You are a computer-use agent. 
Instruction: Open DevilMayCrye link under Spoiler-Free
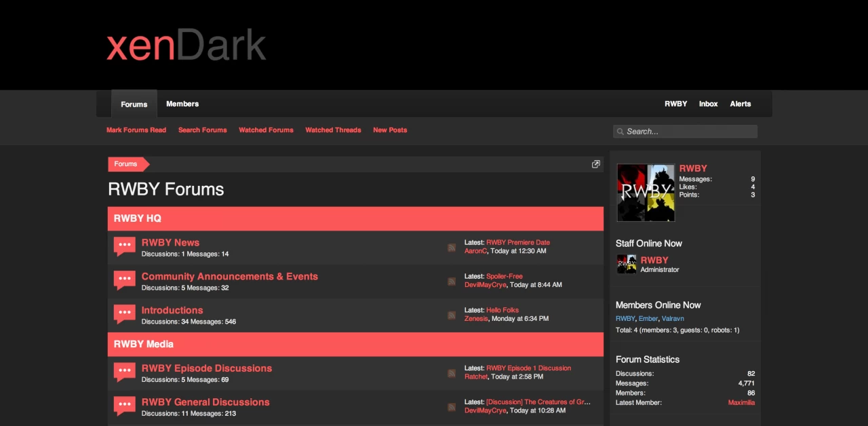(486, 285)
